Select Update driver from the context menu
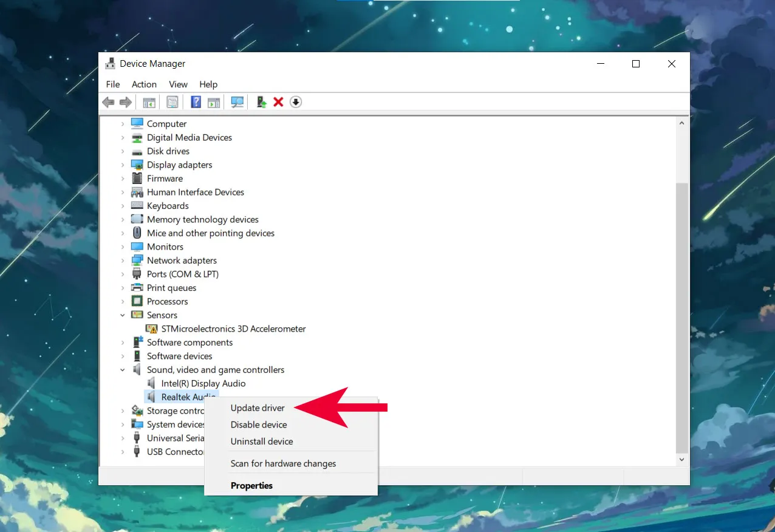775x532 pixels. tap(258, 408)
